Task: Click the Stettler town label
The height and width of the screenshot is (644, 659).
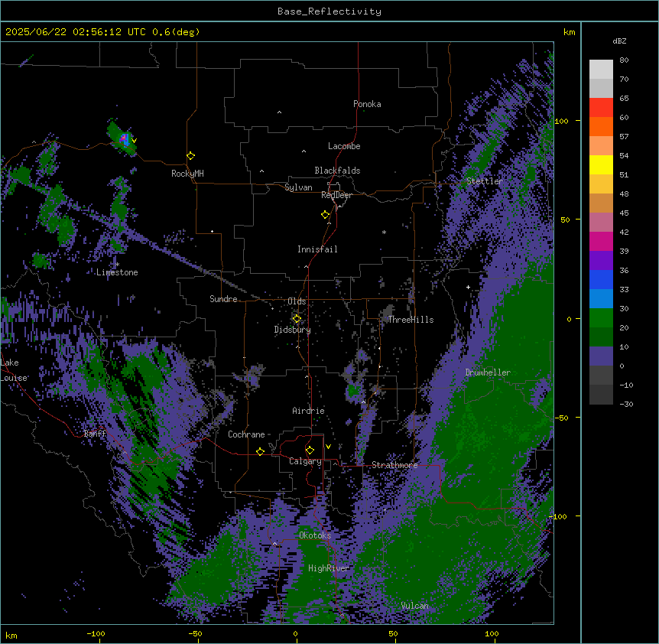Action: click(x=484, y=181)
